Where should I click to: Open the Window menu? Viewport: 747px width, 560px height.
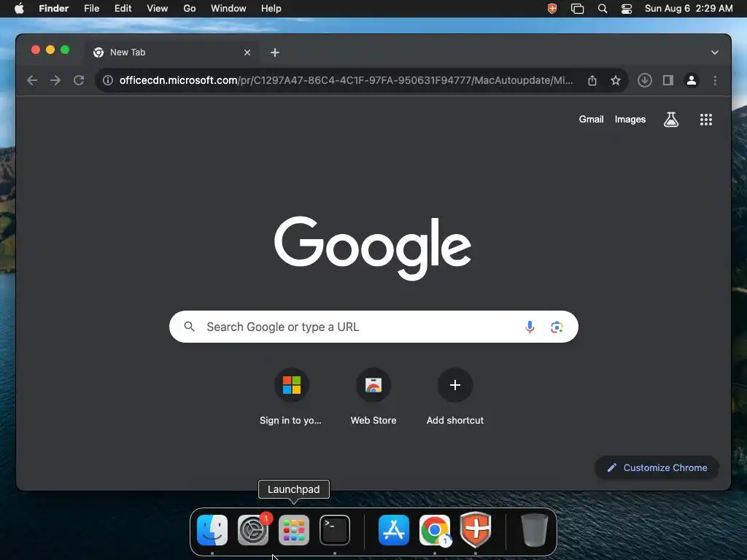pyautogui.click(x=228, y=9)
